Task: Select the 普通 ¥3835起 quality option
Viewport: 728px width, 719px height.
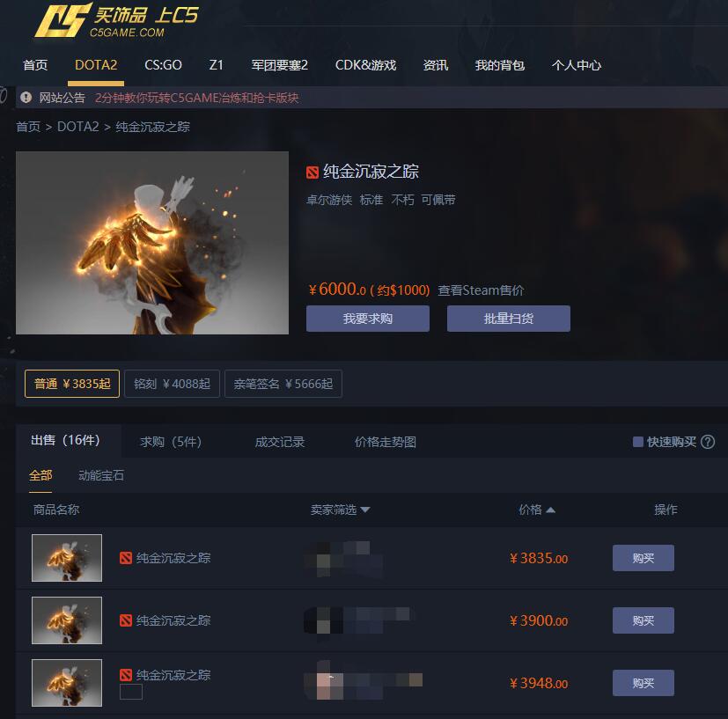Action: click(x=72, y=384)
